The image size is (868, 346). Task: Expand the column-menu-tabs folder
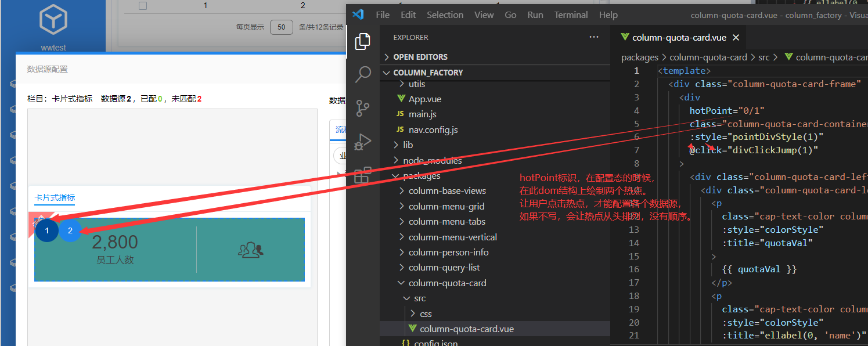click(x=446, y=222)
